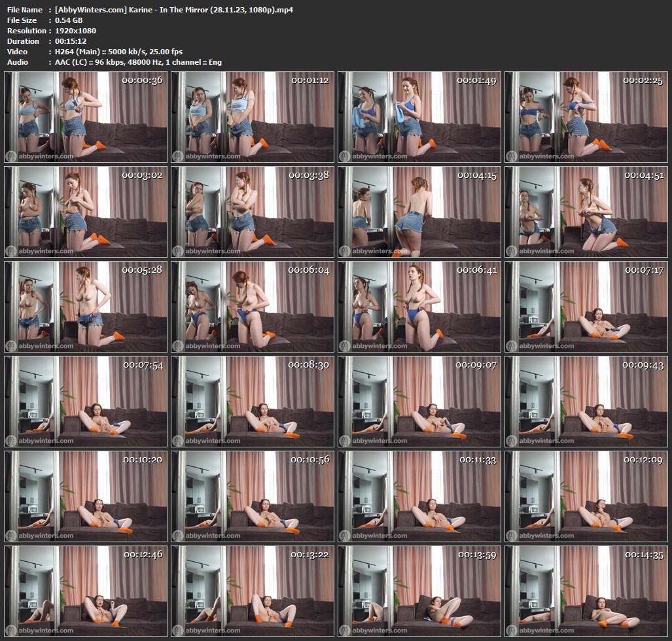Select the frame marked 00:01:12
Viewport: 672px width, 641px height.
click(x=253, y=117)
